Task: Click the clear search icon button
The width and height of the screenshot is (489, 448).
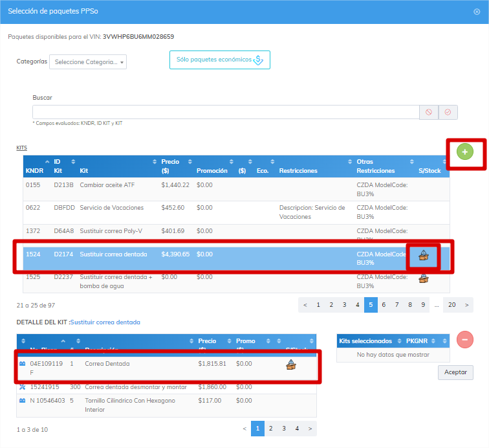Action: [x=429, y=113]
